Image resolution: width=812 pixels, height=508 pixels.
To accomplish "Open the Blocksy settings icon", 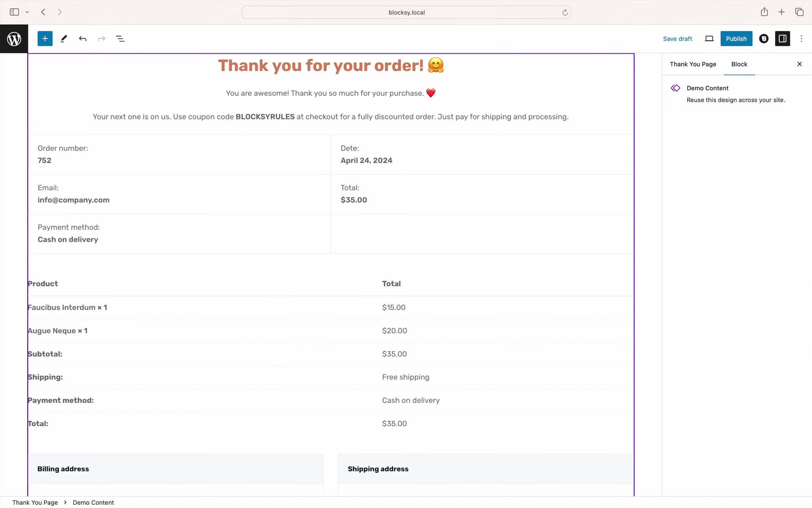I will point(764,39).
